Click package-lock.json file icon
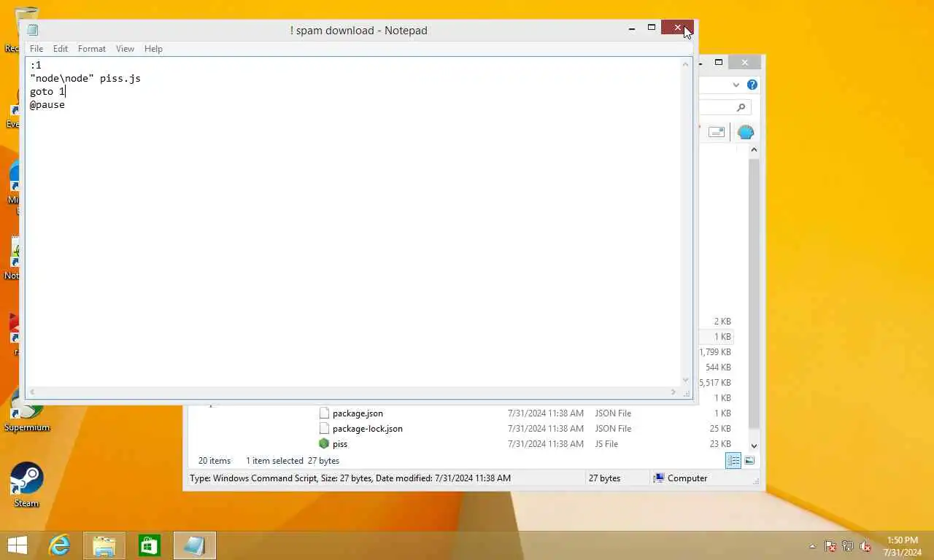This screenshot has height=560, width=934. point(324,429)
